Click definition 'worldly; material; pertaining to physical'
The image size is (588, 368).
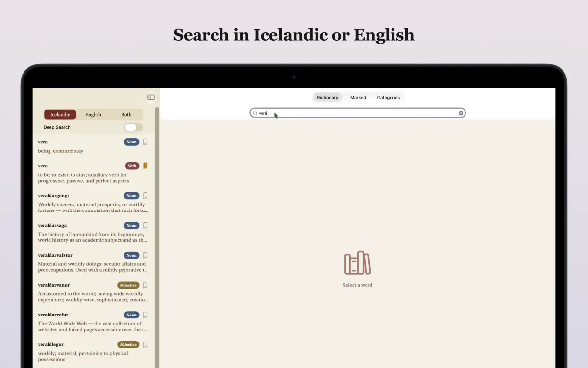tap(83, 357)
